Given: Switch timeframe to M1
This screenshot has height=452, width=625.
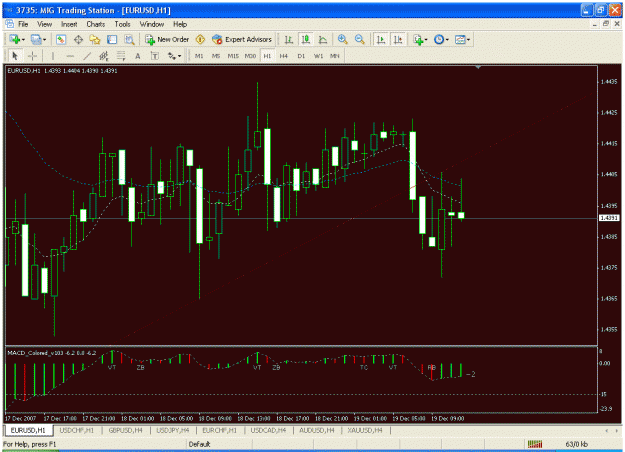Looking at the screenshot, I should coord(199,56).
